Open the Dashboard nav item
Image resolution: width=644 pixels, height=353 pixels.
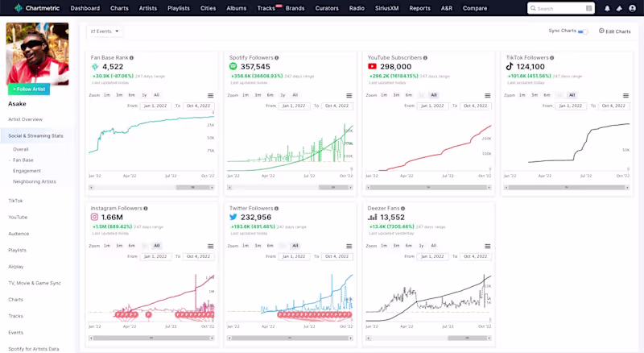[x=85, y=8]
